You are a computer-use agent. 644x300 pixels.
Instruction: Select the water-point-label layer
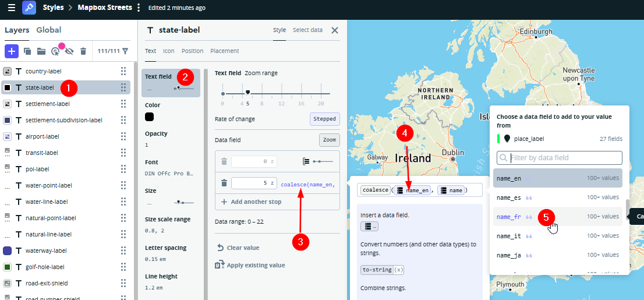pos(66,185)
